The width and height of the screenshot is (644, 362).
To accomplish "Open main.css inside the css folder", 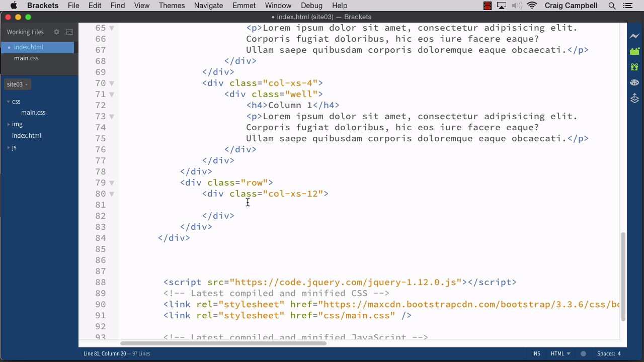I will point(33,113).
